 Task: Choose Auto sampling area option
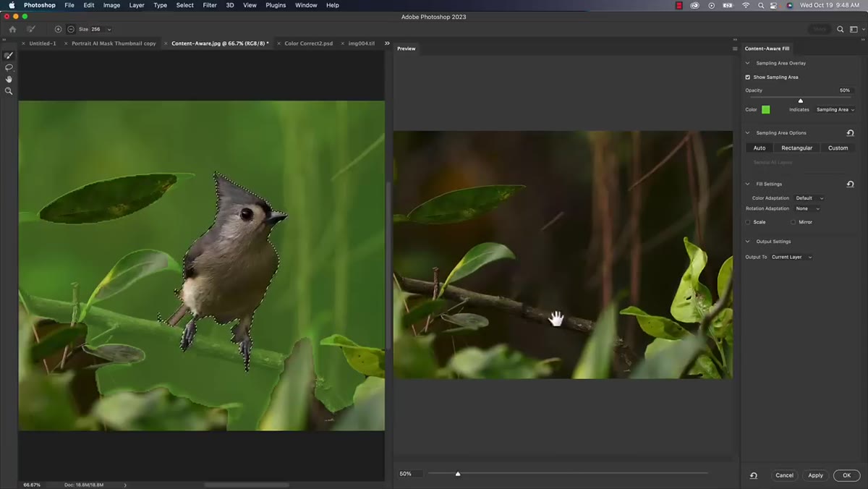(x=759, y=148)
